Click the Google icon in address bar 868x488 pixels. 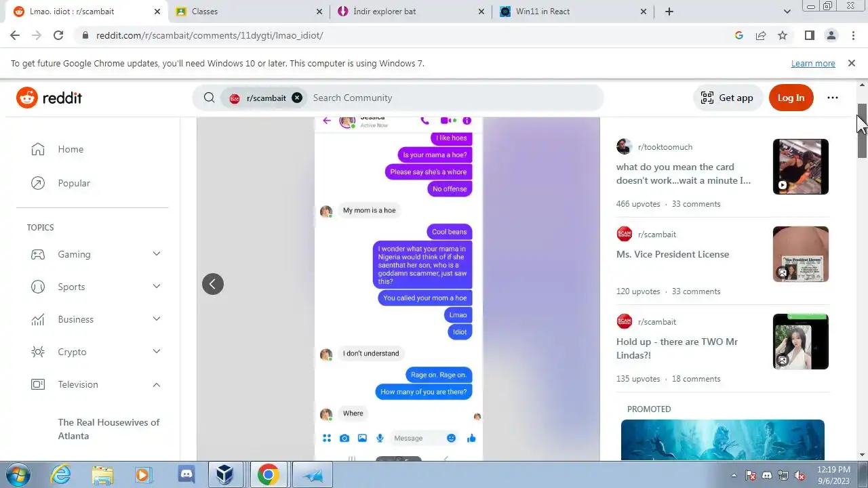click(x=739, y=35)
